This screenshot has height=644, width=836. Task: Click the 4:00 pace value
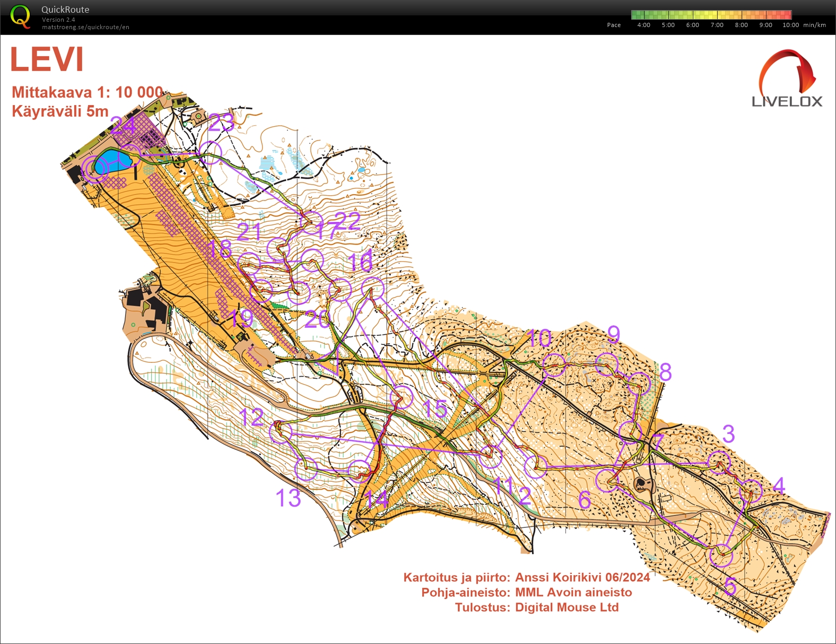pyautogui.click(x=643, y=25)
